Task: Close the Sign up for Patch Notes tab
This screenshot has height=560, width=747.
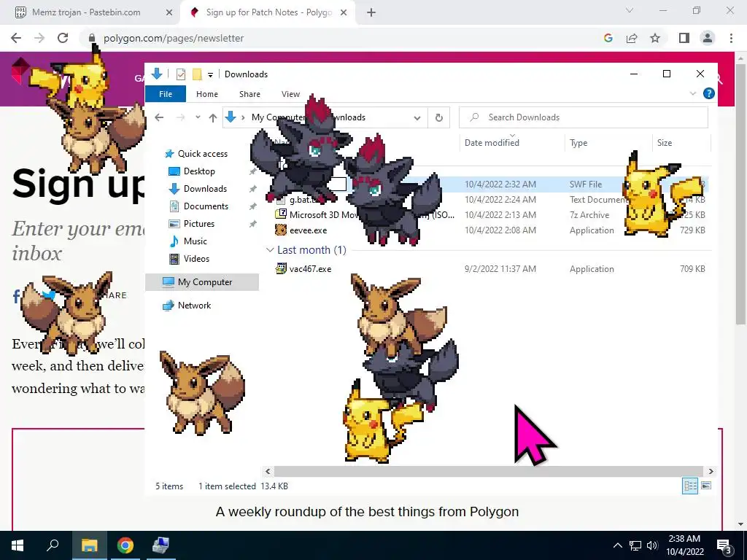Action: [x=344, y=12]
